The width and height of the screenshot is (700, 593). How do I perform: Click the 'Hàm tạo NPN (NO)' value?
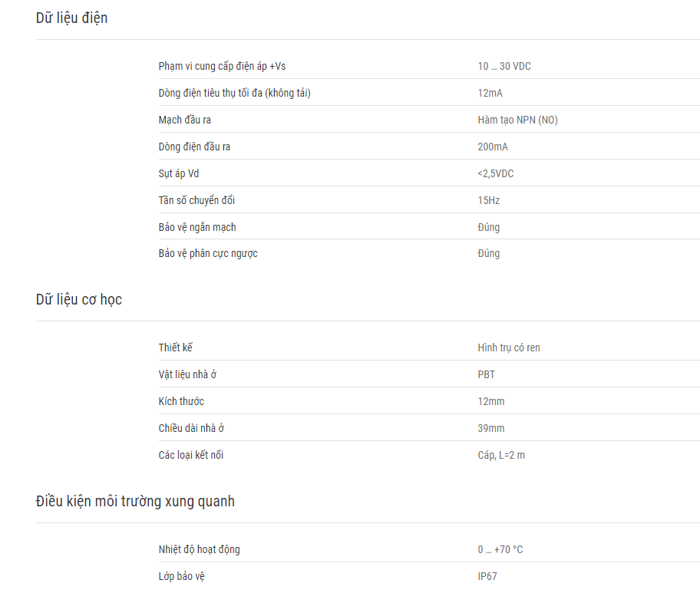tap(517, 120)
